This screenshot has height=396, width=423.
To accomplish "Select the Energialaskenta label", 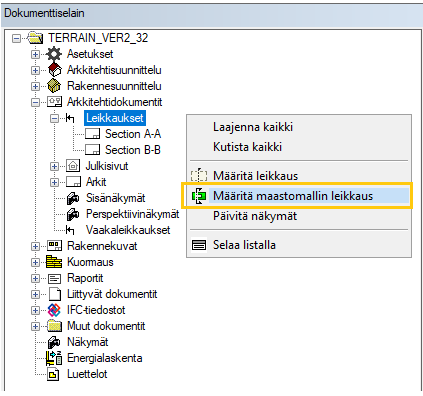I will (x=105, y=358).
